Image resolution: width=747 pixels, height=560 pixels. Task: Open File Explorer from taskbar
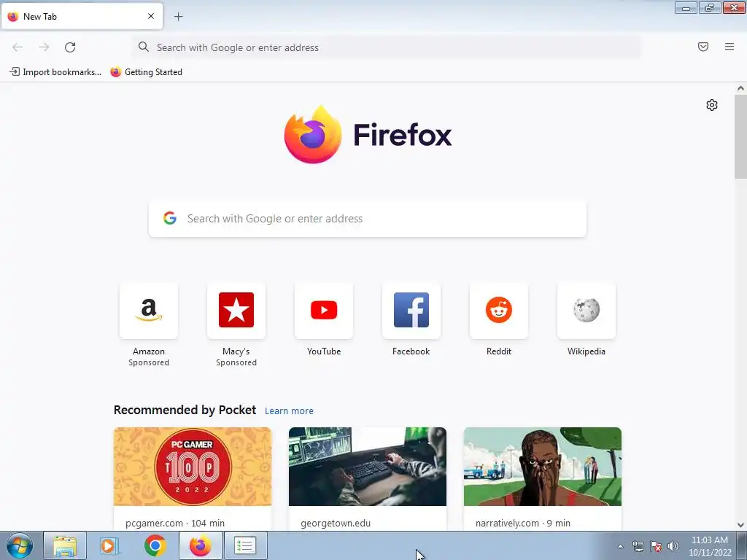click(65, 545)
